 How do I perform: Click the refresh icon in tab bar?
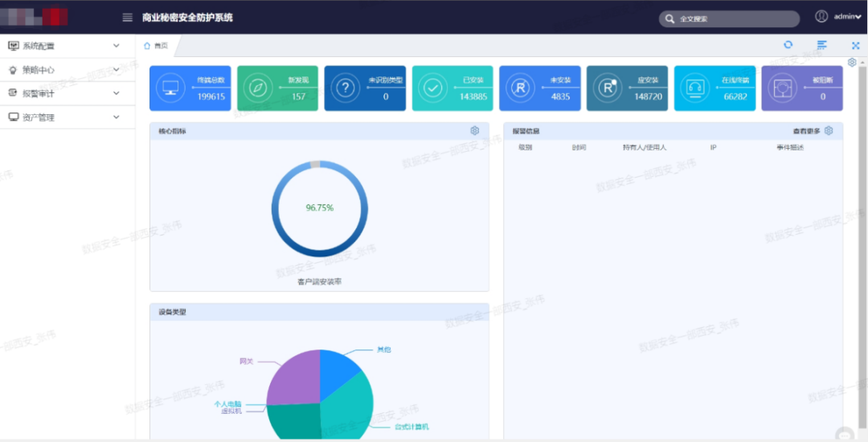tap(788, 45)
